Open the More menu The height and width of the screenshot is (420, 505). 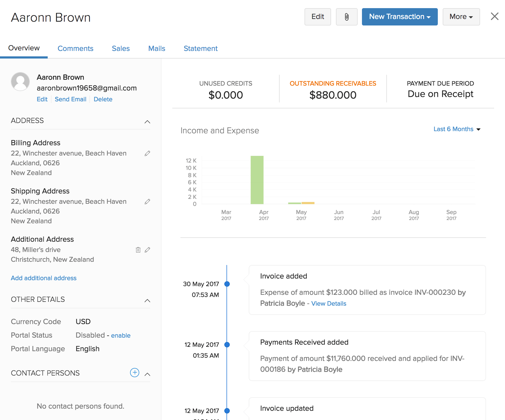tap(461, 17)
